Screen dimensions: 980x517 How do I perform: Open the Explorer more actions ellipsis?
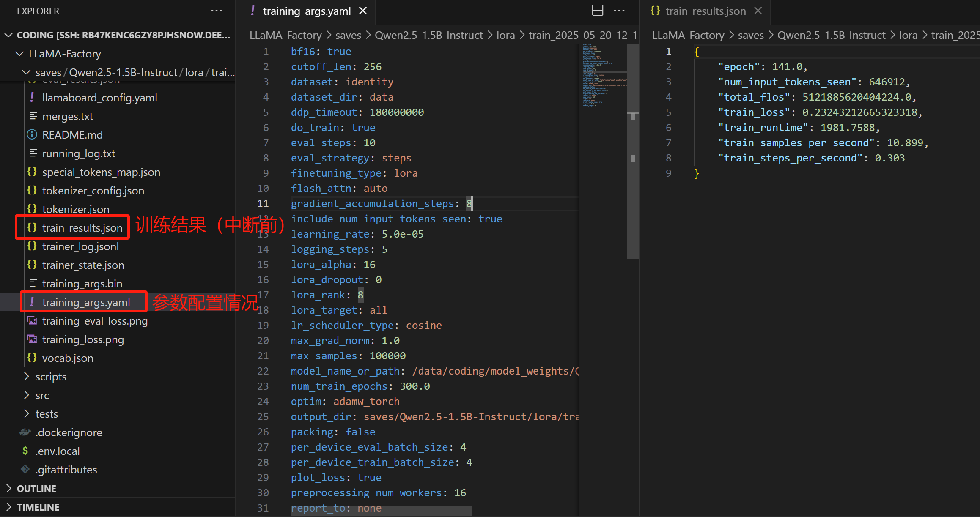[x=217, y=11]
